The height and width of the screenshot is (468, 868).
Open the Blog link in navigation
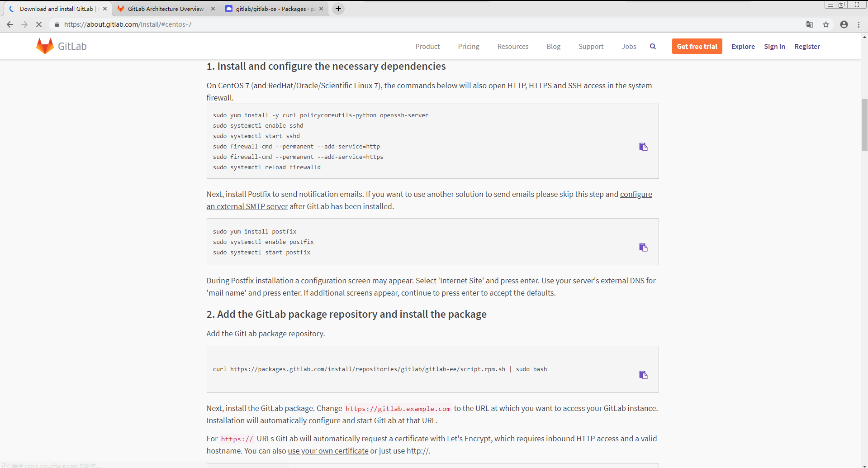553,46
